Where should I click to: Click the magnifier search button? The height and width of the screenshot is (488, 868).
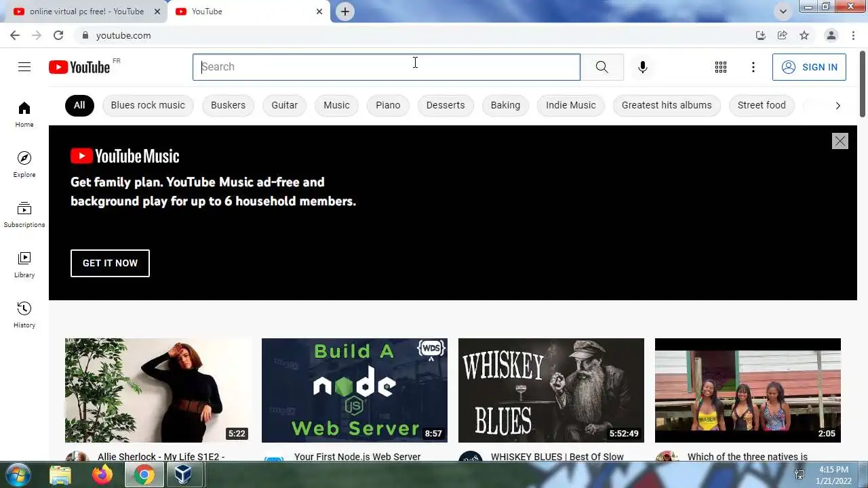click(x=601, y=67)
